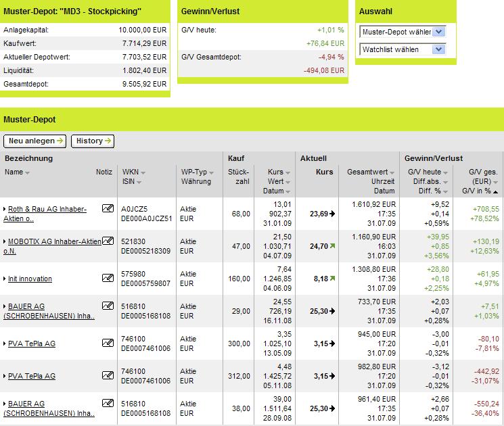Select WKN 521830 cell

tap(133, 241)
